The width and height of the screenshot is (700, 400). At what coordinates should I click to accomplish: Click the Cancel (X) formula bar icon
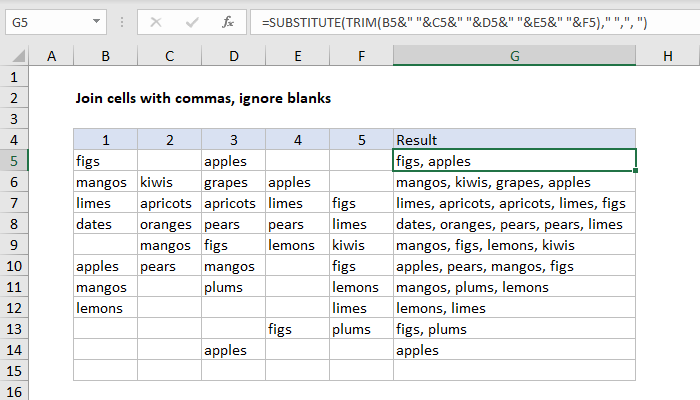[x=155, y=20]
